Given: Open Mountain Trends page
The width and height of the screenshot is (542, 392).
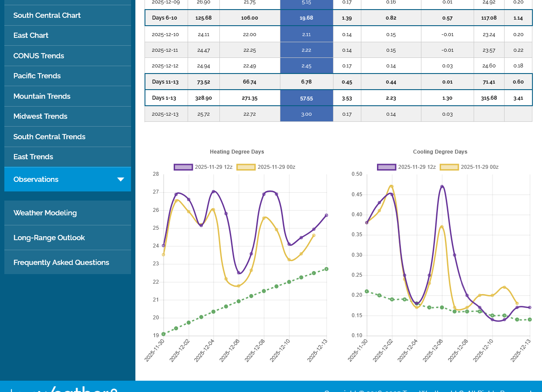Looking at the screenshot, I should [42, 96].
